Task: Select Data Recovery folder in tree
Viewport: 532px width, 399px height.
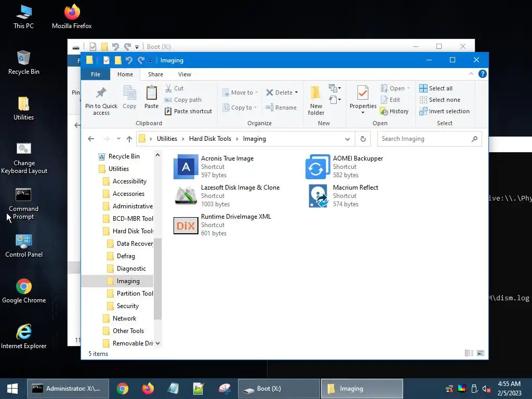Action: point(130,244)
